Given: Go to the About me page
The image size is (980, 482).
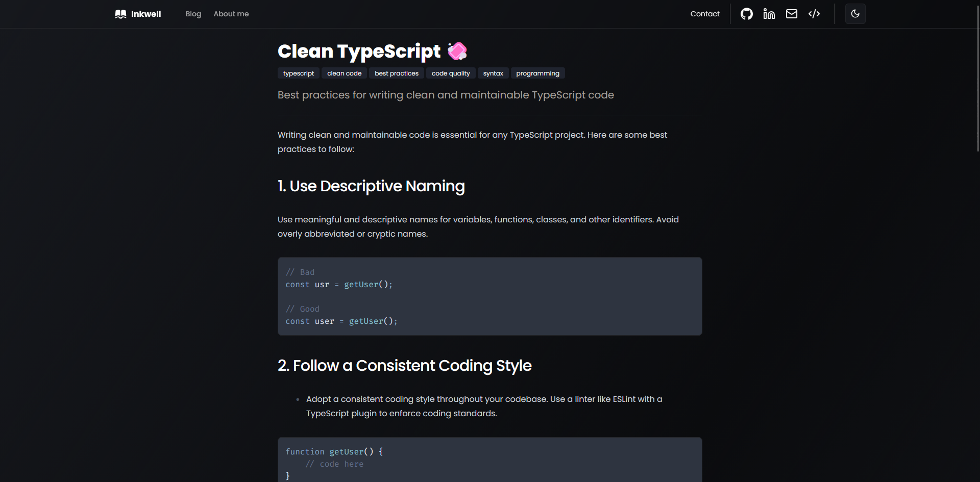Looking at the screenshot, I should [x=231, y=14].
